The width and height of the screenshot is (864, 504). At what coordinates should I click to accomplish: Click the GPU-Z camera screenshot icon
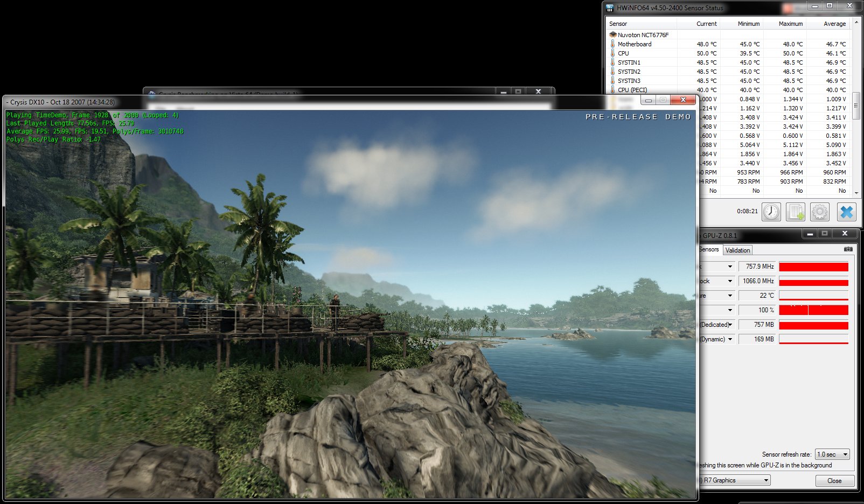click(x=848, y=249)
